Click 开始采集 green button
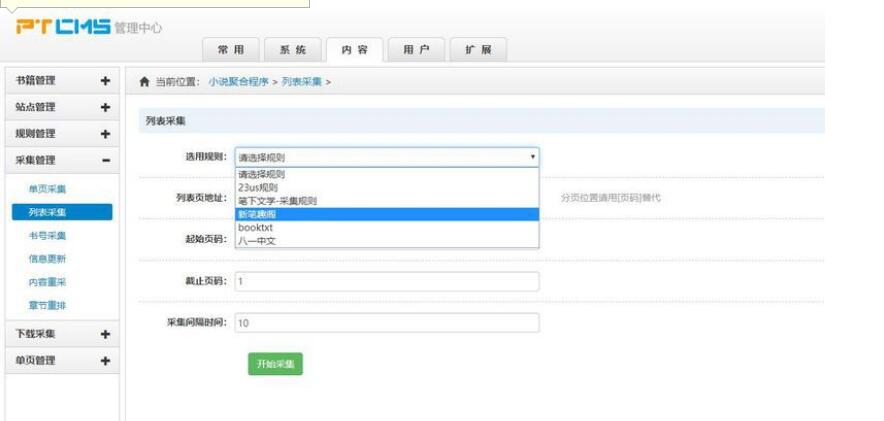Screen dimensions: 884x421 [275, 364]
